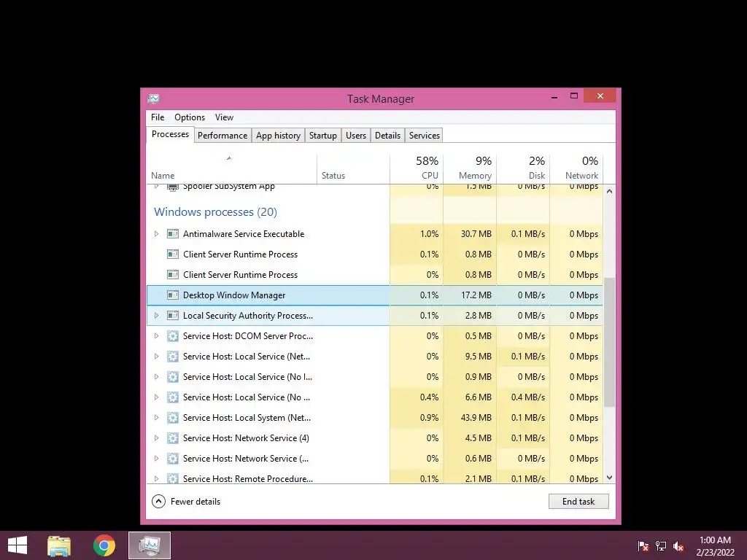This screenshot has height=560, width=747.
Task: Sort by the Name column header
Action: tap(231, 168)
